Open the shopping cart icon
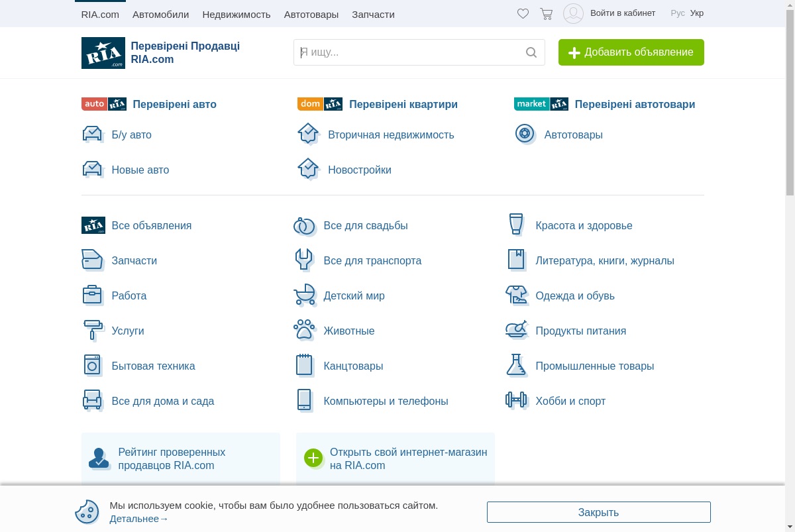The height and width of the screenshot is (532, 795). click(x=546, y=13)
